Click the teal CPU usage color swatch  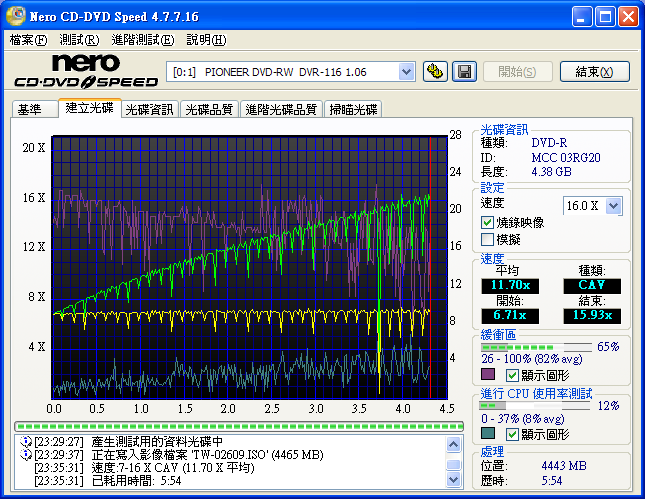[x=488, y=434]
